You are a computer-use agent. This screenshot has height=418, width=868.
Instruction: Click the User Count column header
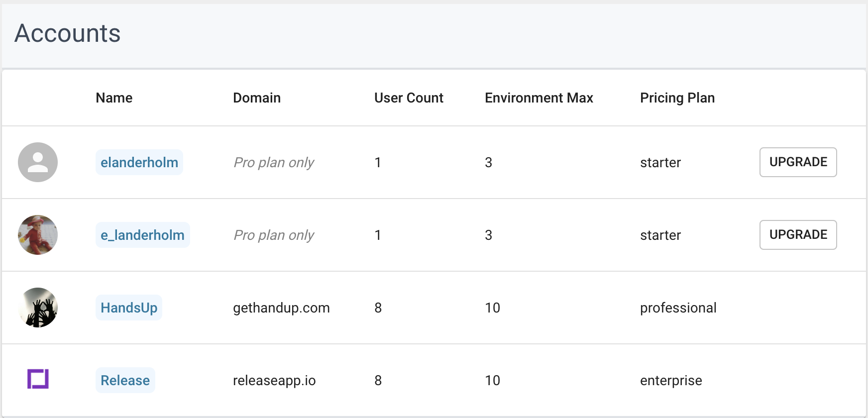click(409, 98)
